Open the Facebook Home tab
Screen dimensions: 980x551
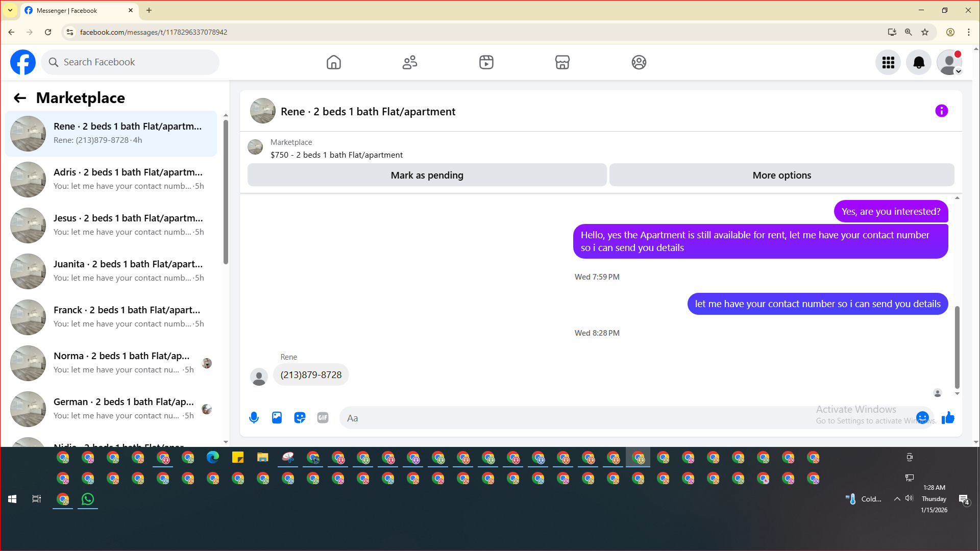[333, 62]
